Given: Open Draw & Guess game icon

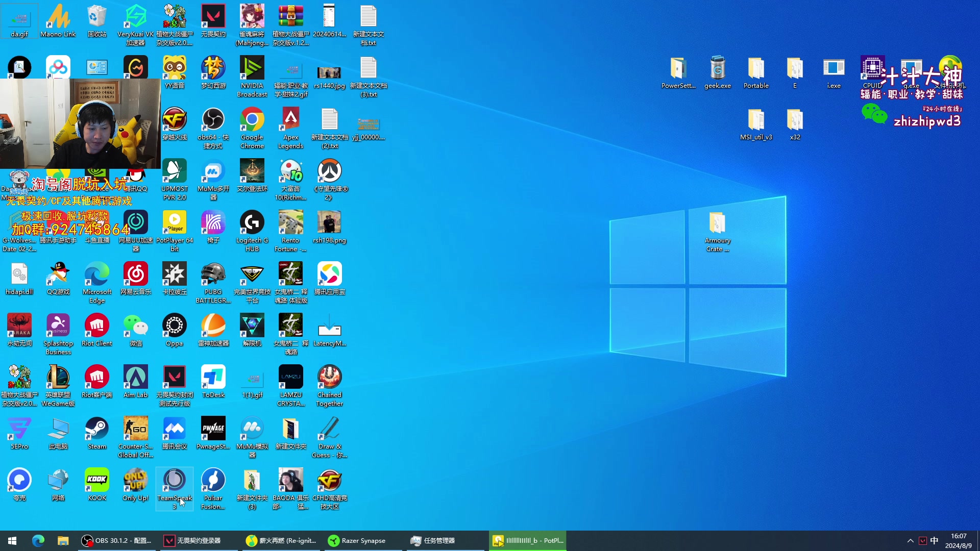Looking at the screenshot, I should (330, 437).
